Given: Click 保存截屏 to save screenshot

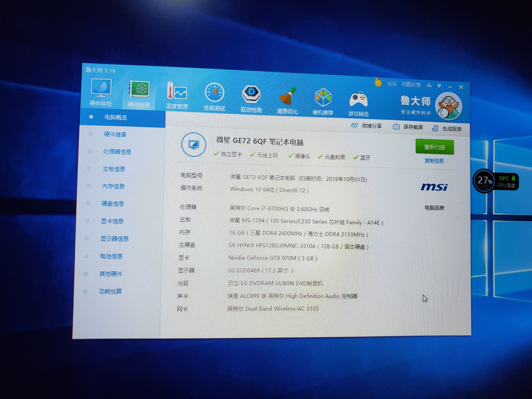Looking at the screenshot, I should click(408, 127).
